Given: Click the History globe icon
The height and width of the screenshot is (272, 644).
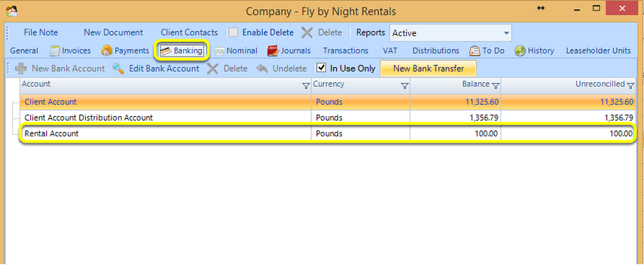Looking at the screenshot, I should [520, 50].
